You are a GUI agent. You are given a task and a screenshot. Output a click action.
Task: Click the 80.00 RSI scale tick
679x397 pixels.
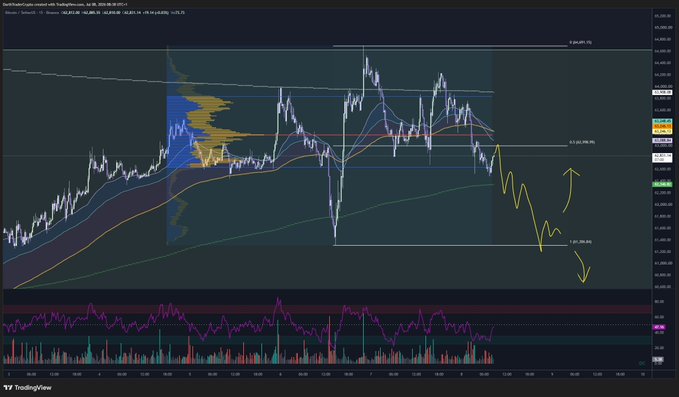click(x=659, y=301)
